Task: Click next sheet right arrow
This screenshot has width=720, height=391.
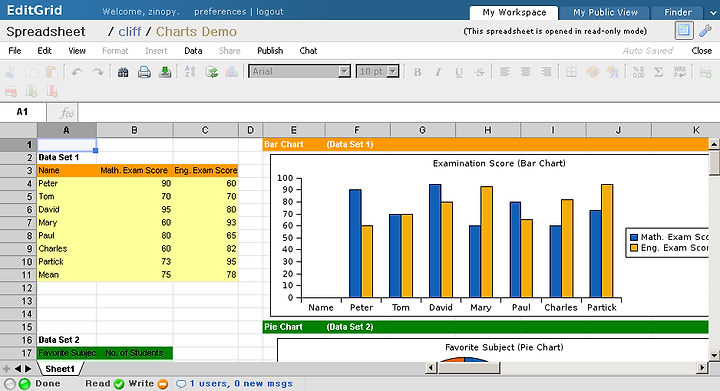Action: click(x=28, y=369)
